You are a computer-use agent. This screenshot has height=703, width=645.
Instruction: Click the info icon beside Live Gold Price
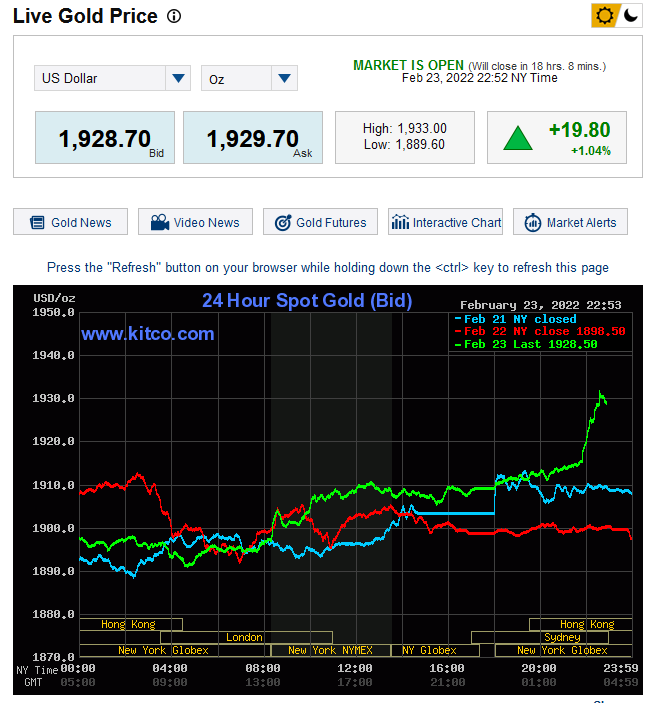click(173, 17)
